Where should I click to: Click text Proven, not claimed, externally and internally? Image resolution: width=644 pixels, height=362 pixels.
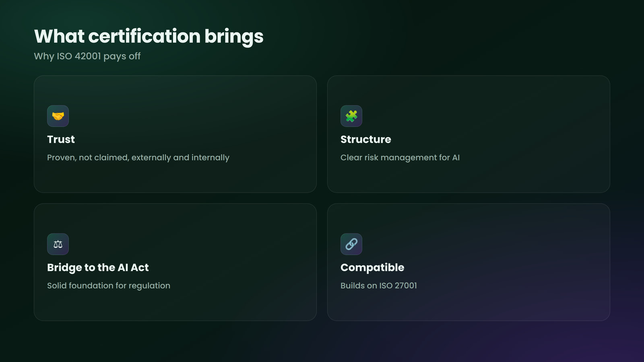point(138,158)
